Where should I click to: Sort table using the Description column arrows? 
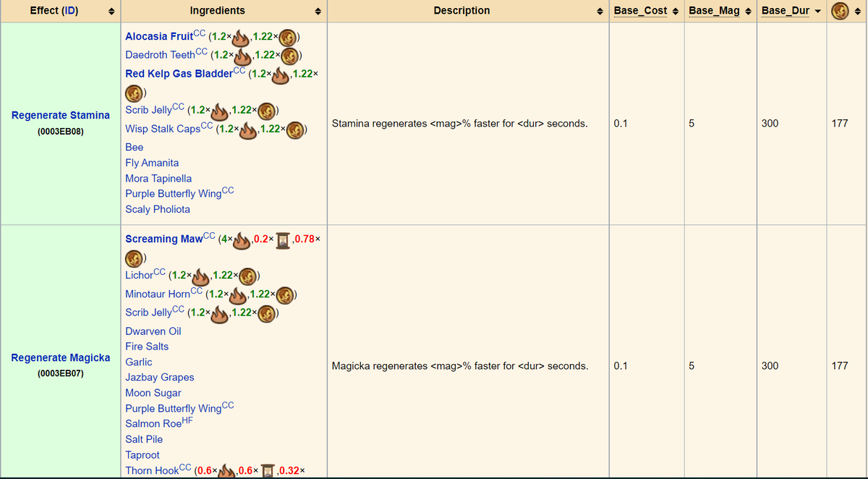pos(599,12)
